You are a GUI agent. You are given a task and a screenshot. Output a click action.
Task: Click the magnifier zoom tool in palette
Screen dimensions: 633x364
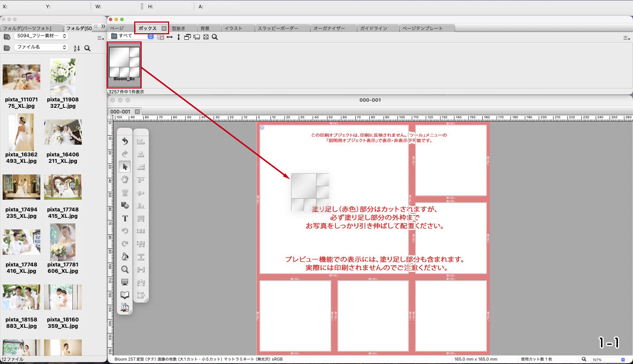coord(125,269)
